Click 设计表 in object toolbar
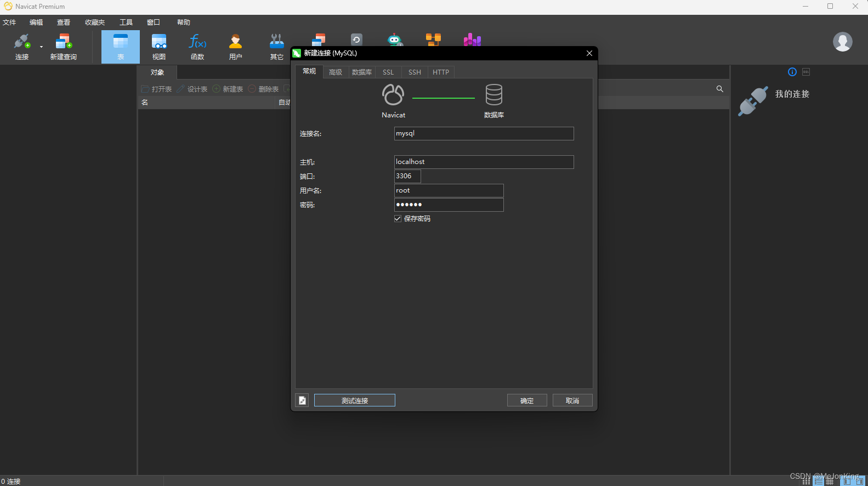Viewport: 868px width, 486px height. pyautogui.click(x=192, y=89)
